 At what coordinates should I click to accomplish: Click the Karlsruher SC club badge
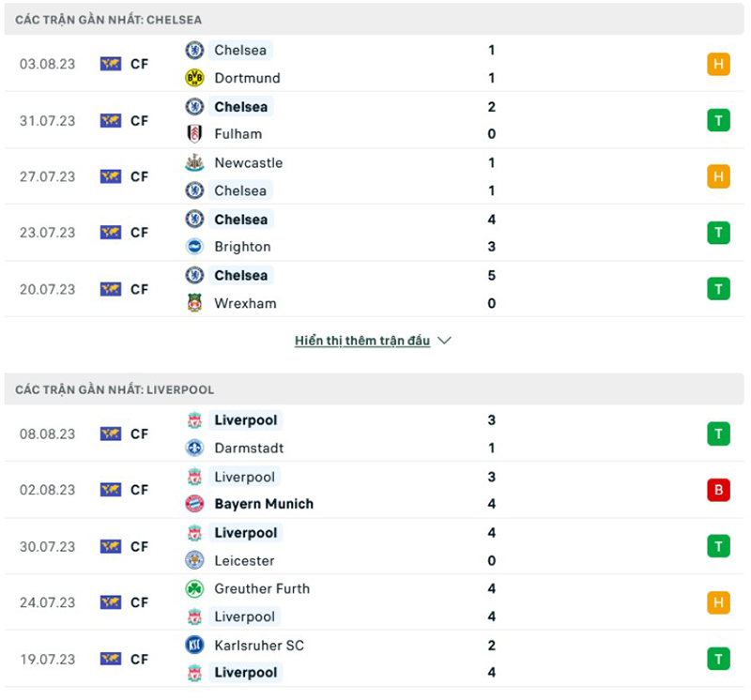tap(196, 645)
